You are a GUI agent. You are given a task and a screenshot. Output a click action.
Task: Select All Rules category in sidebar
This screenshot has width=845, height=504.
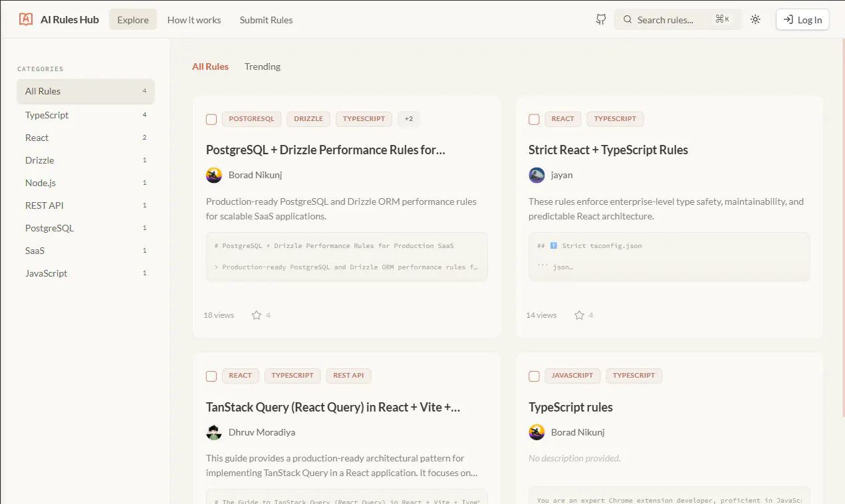[x=86, y=91]
